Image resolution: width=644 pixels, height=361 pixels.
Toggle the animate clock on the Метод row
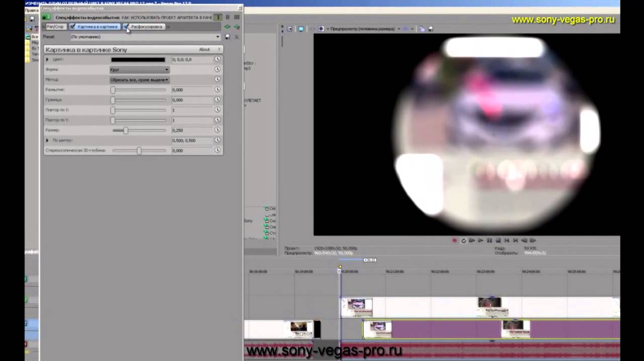pos(217,79)
